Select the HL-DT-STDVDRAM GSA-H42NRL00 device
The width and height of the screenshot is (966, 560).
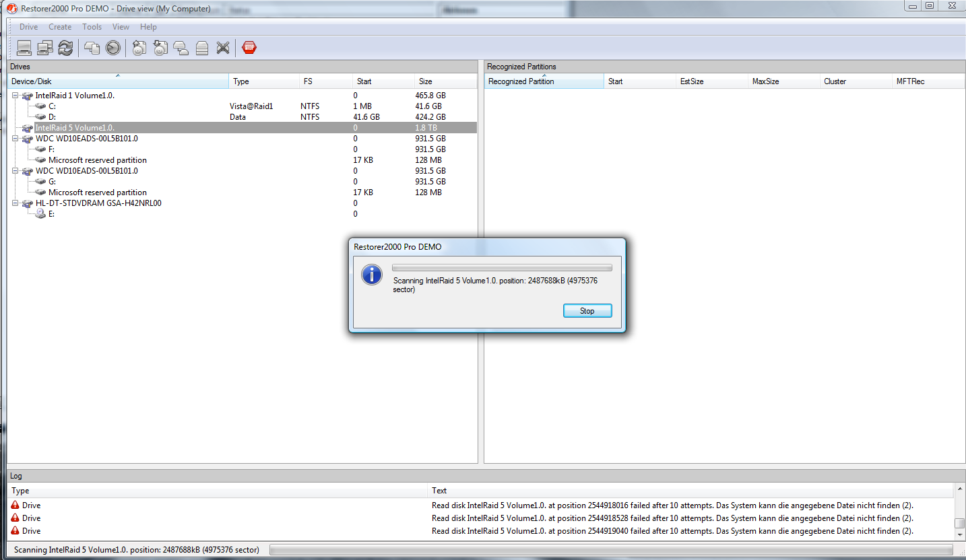(x=98, y=203)
